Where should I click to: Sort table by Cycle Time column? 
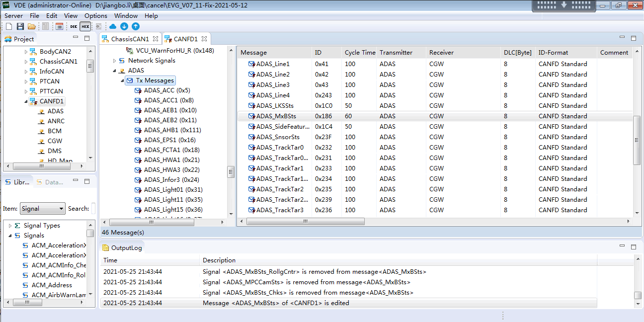coord(359,53)
